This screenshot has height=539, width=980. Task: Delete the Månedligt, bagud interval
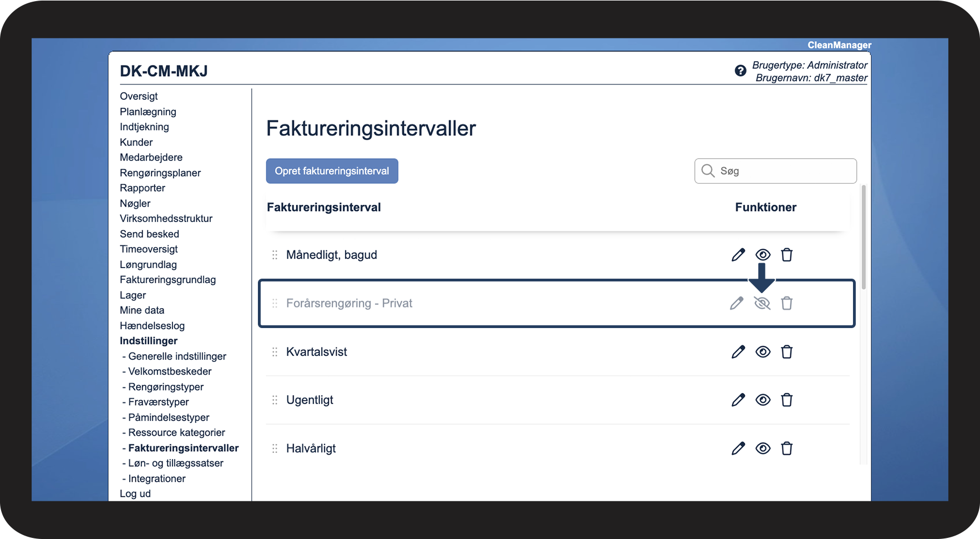click(786, 255)
